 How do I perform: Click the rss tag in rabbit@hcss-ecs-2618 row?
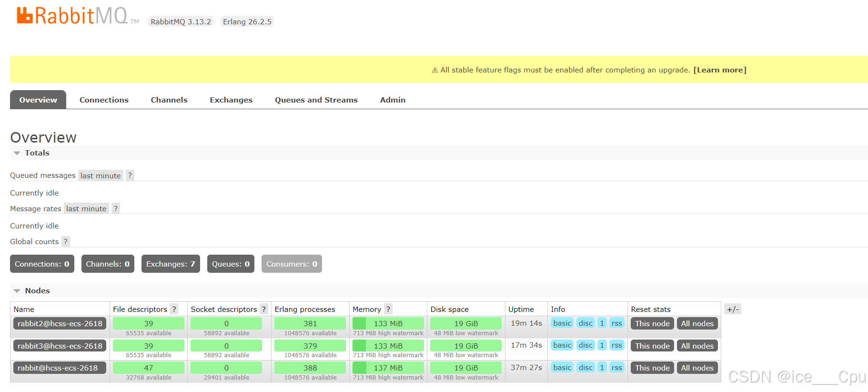(616, 367)
